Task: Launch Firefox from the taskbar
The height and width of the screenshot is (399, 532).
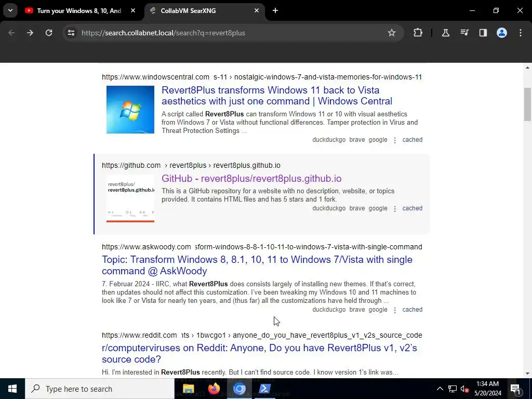Action: coord(214,389)
